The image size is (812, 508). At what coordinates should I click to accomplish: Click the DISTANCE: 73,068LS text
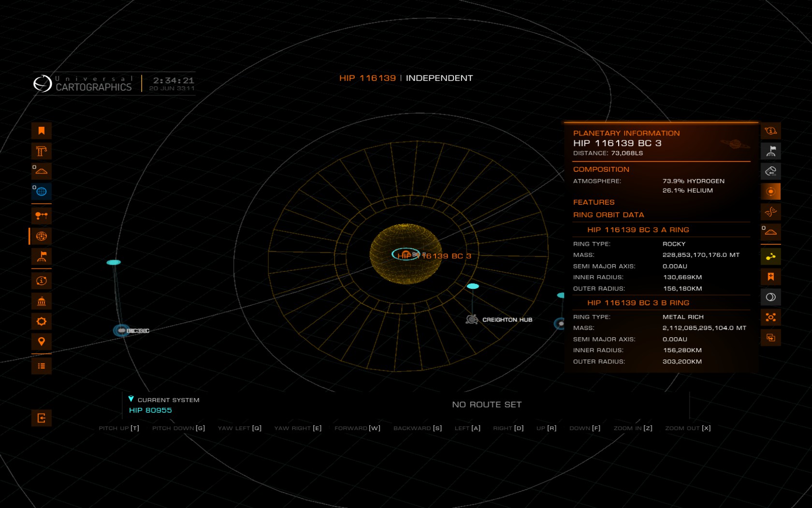pos(608,153)
